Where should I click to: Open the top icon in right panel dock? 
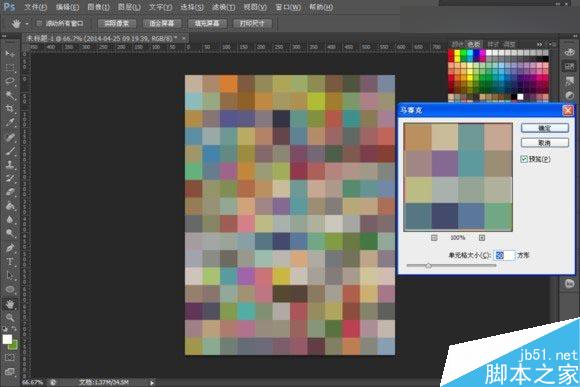coord(569,52)
